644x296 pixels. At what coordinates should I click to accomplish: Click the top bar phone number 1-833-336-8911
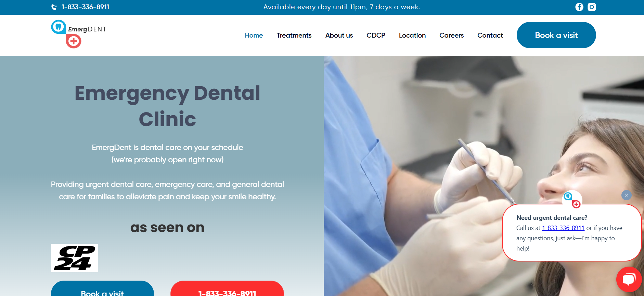85,7
